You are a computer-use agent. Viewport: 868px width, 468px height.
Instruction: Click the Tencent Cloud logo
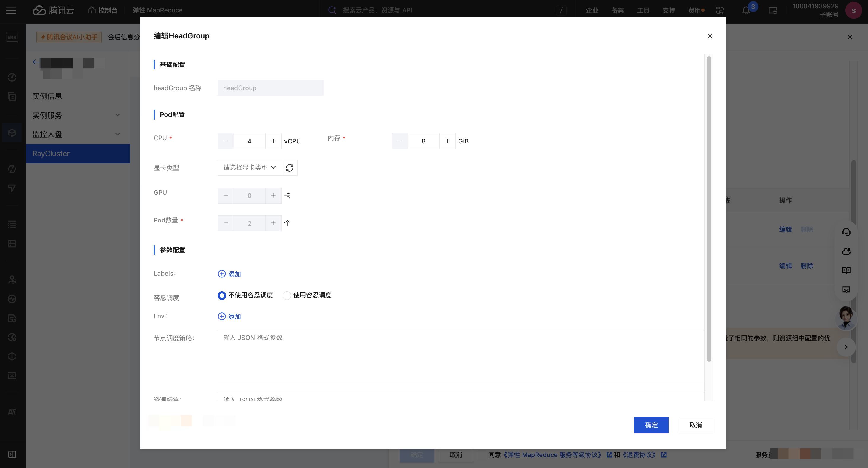(x=53, y=10)
